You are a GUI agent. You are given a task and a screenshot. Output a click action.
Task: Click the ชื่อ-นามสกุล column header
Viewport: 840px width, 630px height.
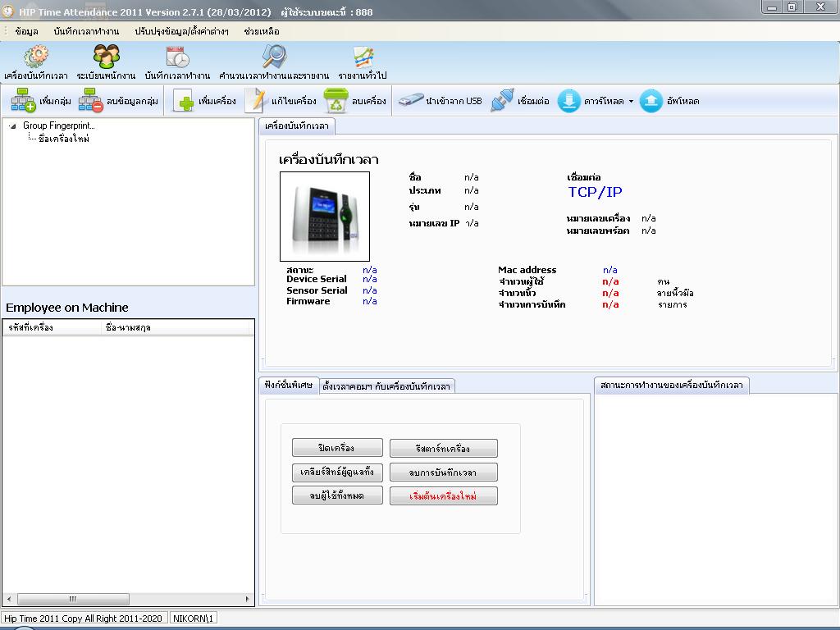click(x=176, y=327)
